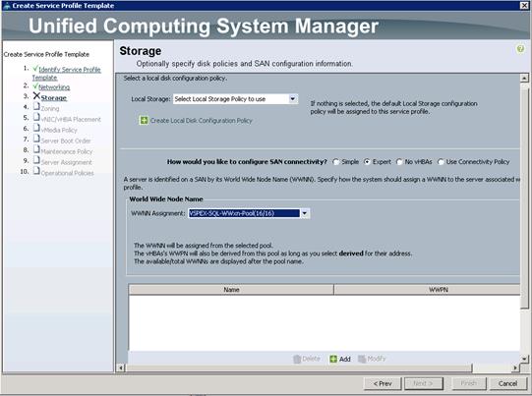Click the title bar application icon
This screenshot has height=396, width=532.
tap(7, 6)
